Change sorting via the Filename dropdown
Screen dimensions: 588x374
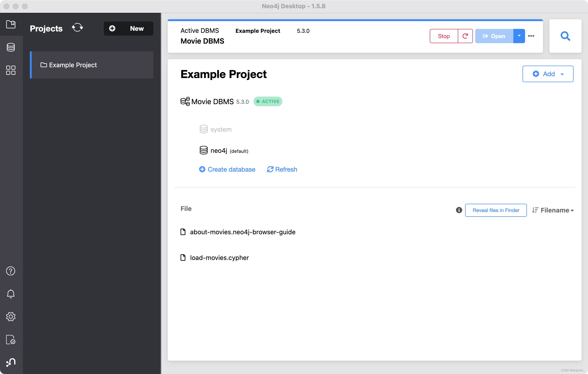[x=553, y=210]
